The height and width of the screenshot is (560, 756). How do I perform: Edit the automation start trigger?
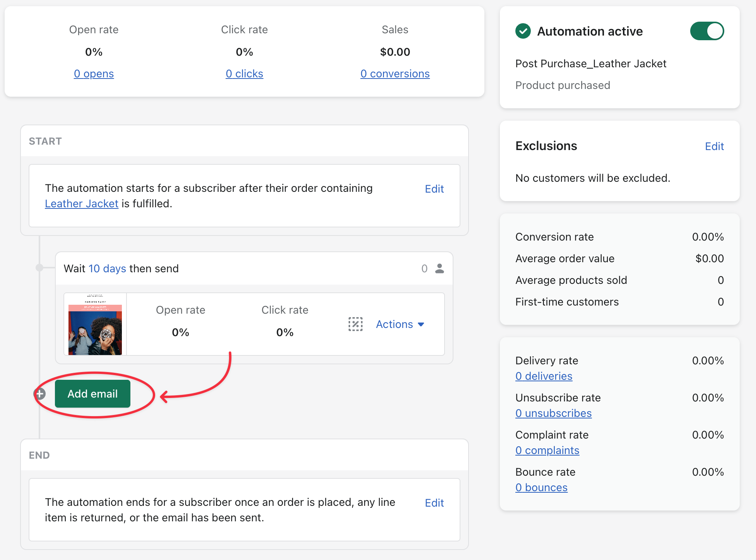tap(434, 189)
